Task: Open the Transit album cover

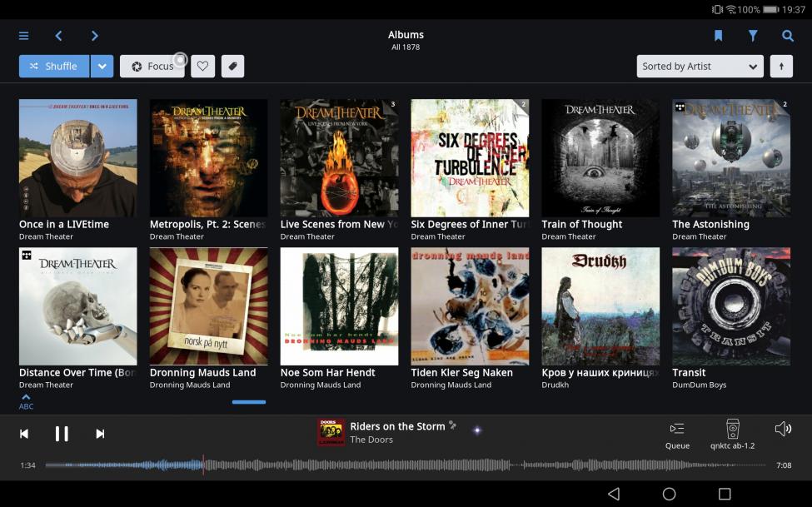Action: point(731,306)
